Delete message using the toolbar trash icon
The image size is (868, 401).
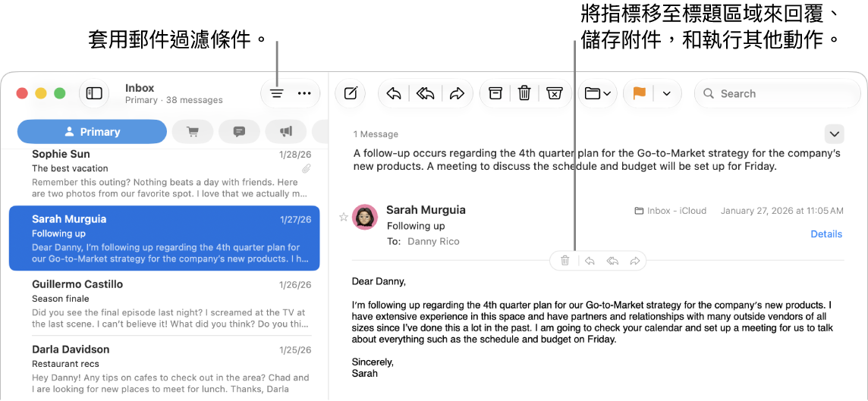pos(524,93)
